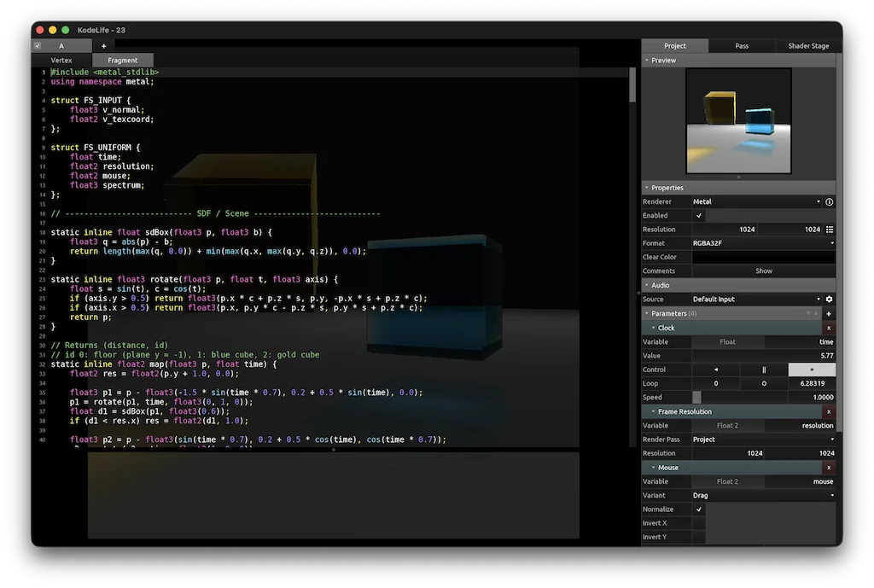Switch to the Project tab

(674, 46)
